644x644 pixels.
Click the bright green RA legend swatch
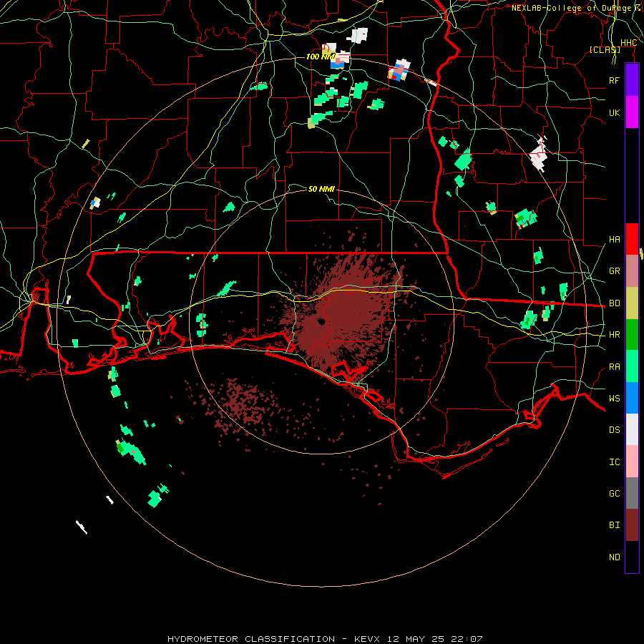click(x=632, y=366)
